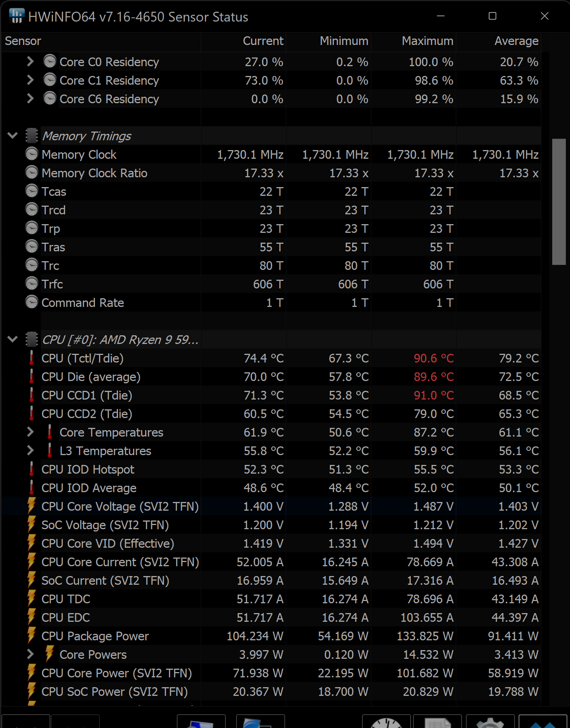Image resolution: width=570 pixels, height=728 pixels.
Task: Click the Average column header
Action: [516, 41]
